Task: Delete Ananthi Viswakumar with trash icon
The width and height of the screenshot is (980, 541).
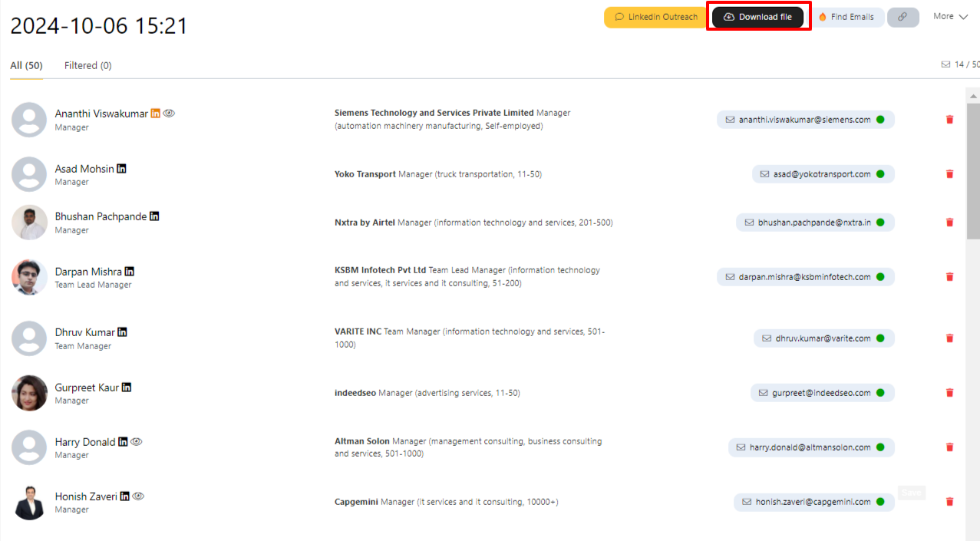Action: tap(950, 120)
